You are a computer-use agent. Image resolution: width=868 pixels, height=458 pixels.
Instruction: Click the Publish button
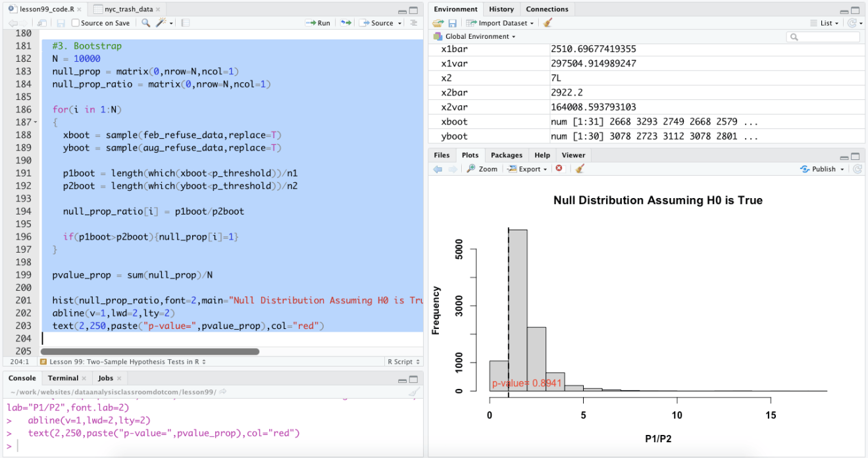(x=819, y=169)
